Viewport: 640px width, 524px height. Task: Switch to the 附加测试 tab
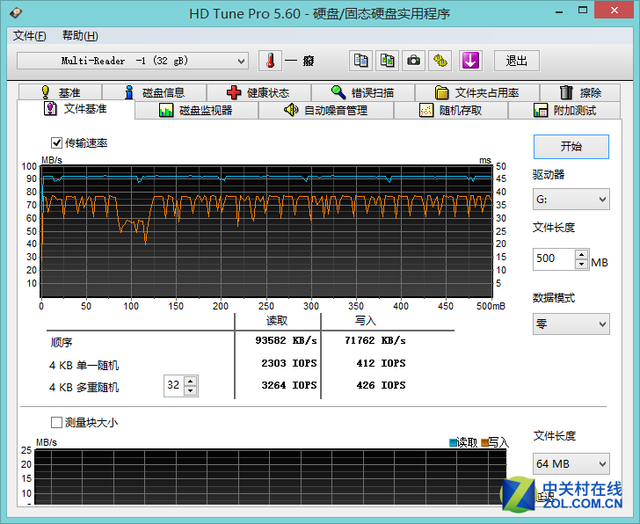pyautogui.click(x=564, y=110)
